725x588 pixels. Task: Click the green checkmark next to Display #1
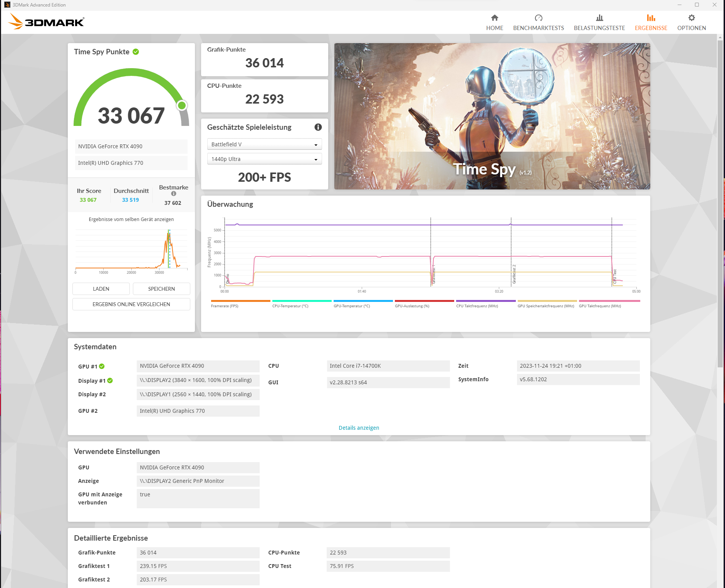(x=110, y=380)
